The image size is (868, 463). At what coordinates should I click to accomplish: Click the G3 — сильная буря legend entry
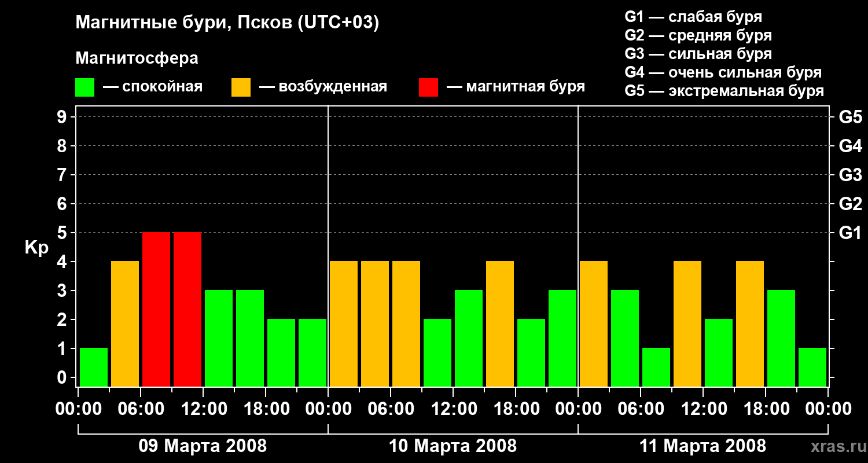point(698,54)
